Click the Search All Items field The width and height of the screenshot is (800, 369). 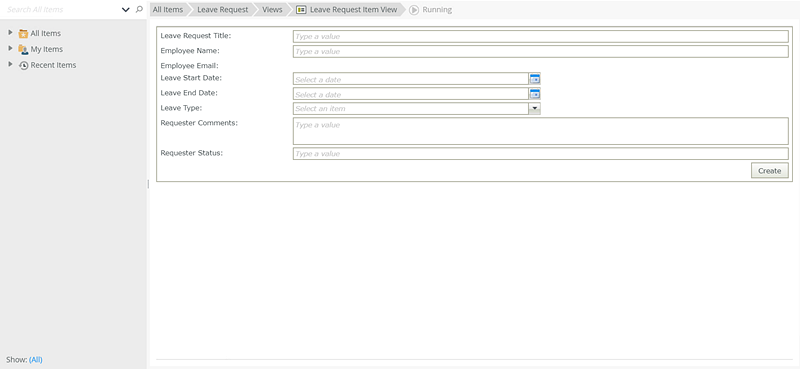(x=61, y=9)
